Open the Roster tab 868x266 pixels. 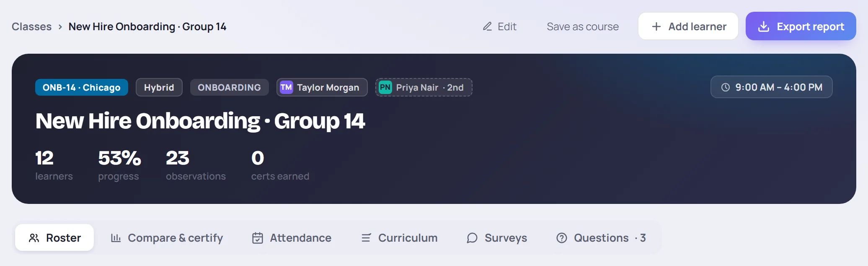54,237
